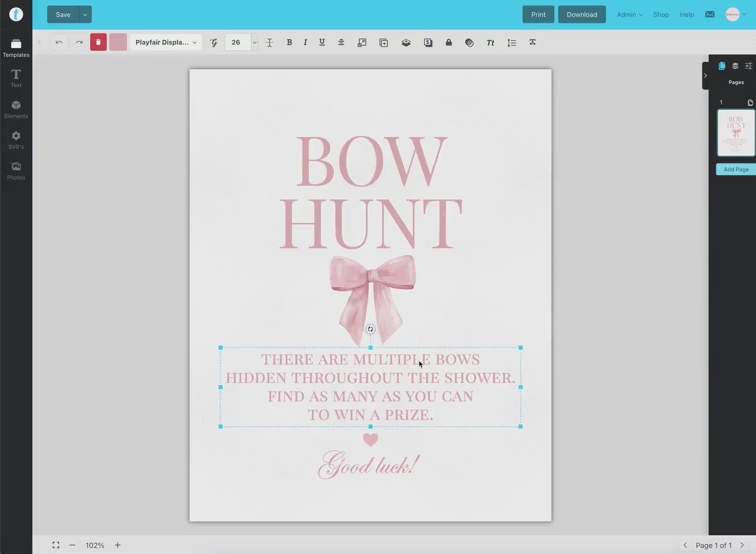756x554 pixels.
Task: Expand the font size dropdown arrow
Action: pos(255,43)
